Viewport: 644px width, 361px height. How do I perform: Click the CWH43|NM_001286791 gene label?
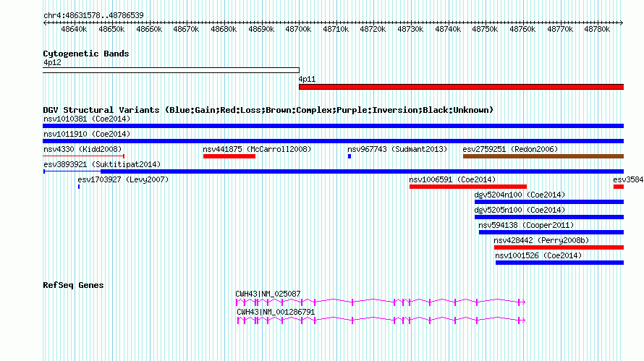(x=276, y=312)
